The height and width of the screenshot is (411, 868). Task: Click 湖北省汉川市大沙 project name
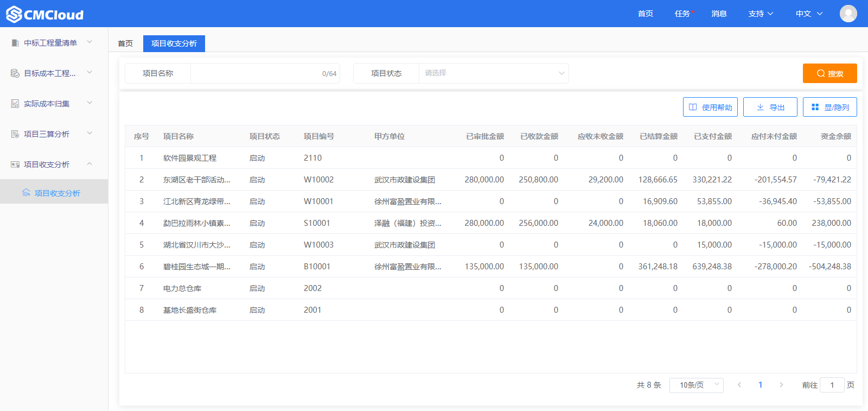click(196, 245)
